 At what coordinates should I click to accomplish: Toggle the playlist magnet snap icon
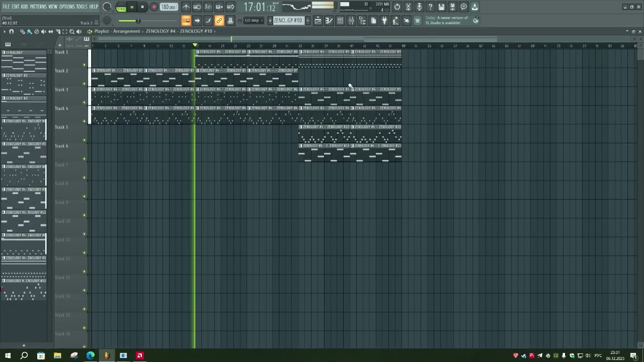[12, 32]
